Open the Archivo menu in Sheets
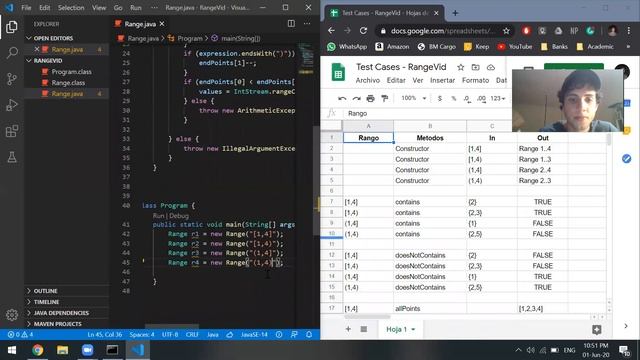This screenshot has height=360, width=640. [x=368, y=80]
